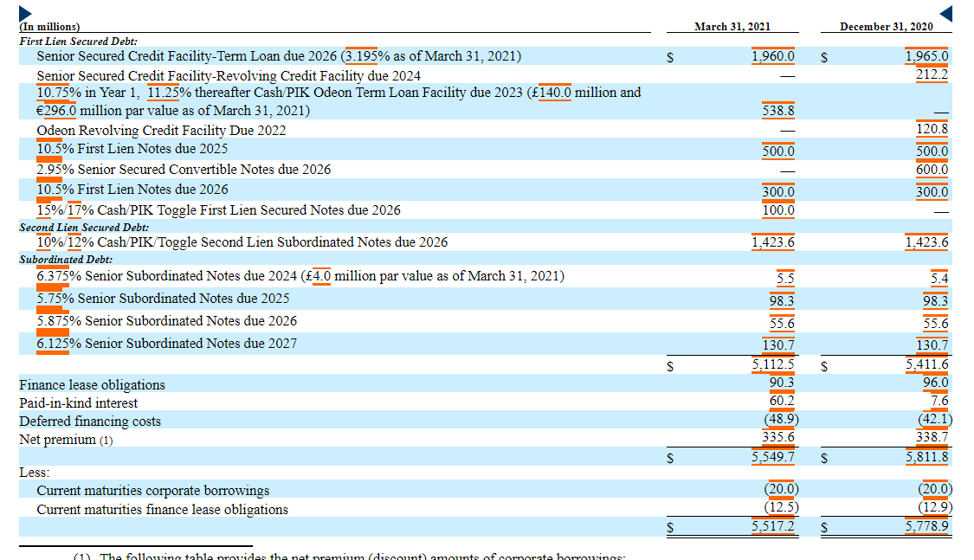974x560 pixels.
Task: Select the March 31, 2021 column header
Action: [x=732, y=27]
